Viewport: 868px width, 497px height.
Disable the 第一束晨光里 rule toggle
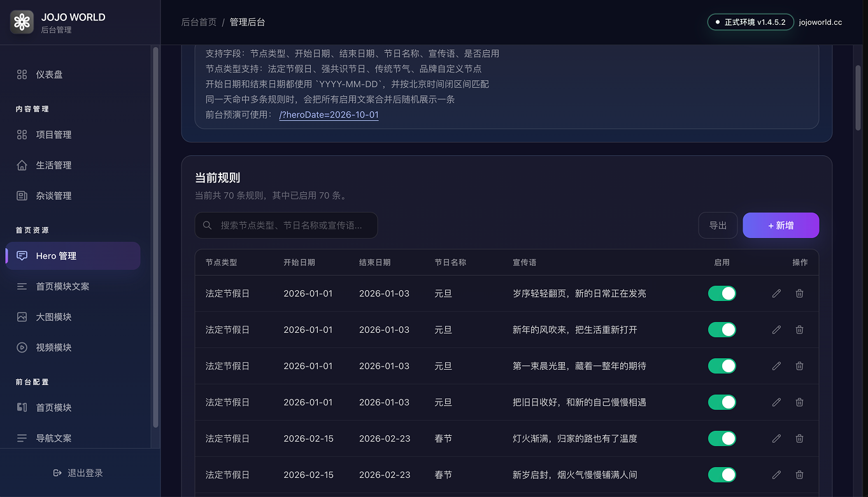(x=722, y=366)
